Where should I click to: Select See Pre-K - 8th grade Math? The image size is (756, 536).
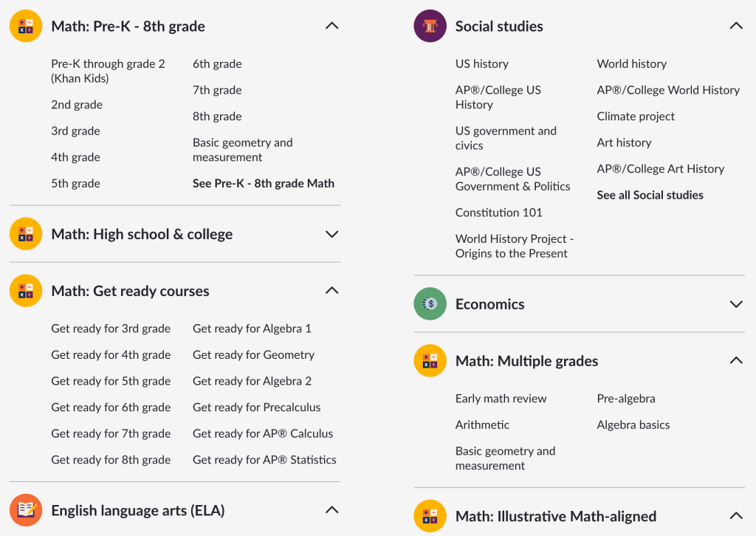pyautogui.click(x=264, y=182)
